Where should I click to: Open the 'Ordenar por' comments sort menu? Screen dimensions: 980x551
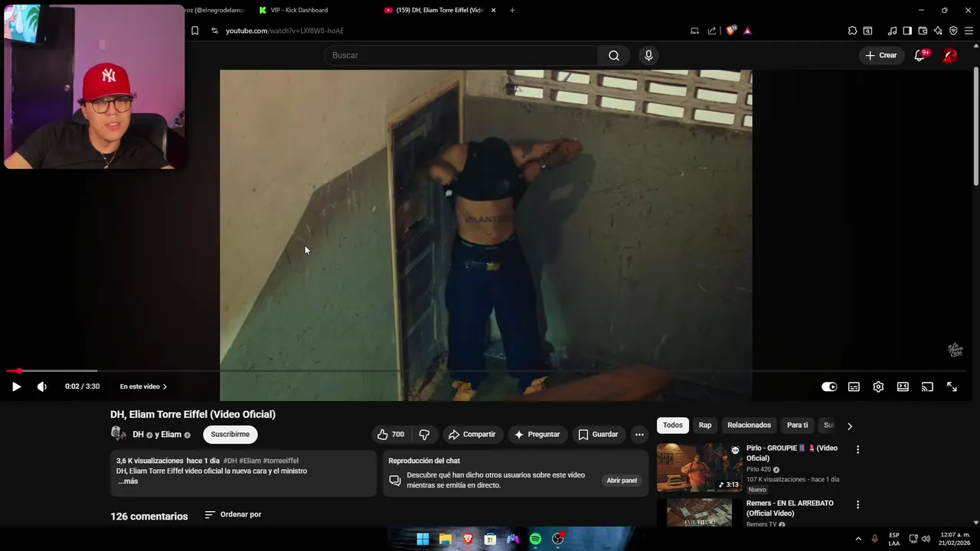pyautogui.click(x=234, y=514)
